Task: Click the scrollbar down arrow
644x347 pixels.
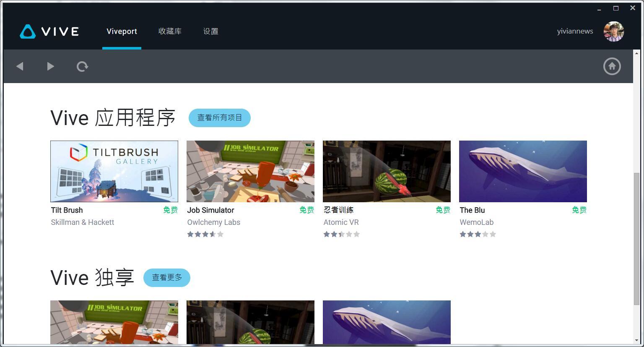Action: (636, 340)
